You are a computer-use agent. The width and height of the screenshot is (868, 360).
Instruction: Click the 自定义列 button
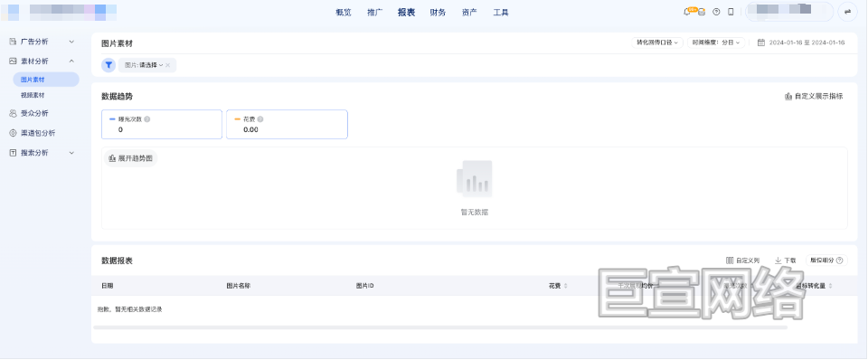(743, 261)
